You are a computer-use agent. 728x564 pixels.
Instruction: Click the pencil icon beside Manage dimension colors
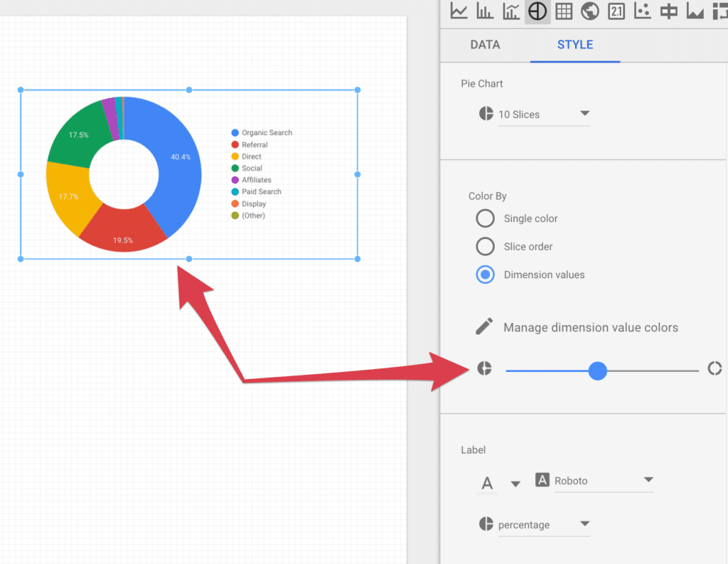tap(484, 326)
